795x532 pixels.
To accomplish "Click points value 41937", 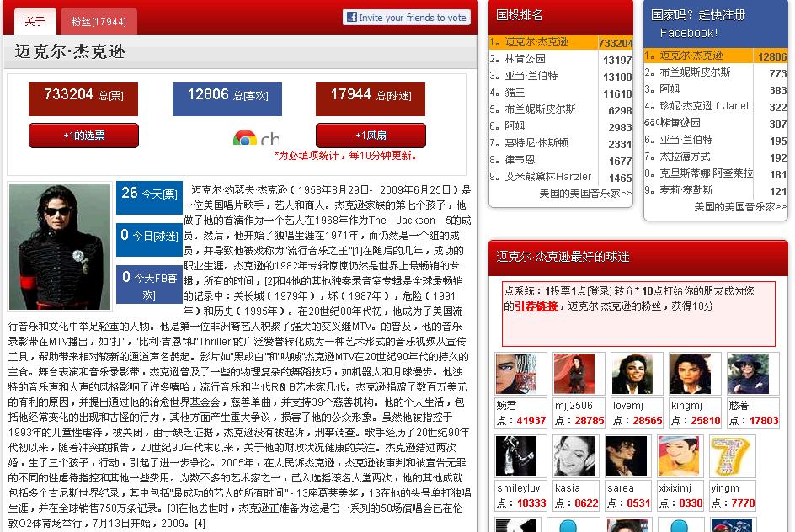I will 531,421.
